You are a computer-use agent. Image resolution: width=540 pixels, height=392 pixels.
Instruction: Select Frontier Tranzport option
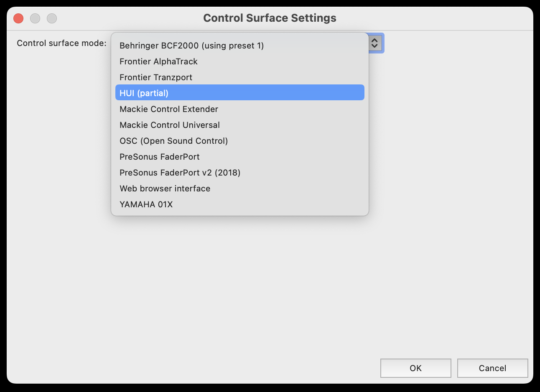(x=239, y=77)
